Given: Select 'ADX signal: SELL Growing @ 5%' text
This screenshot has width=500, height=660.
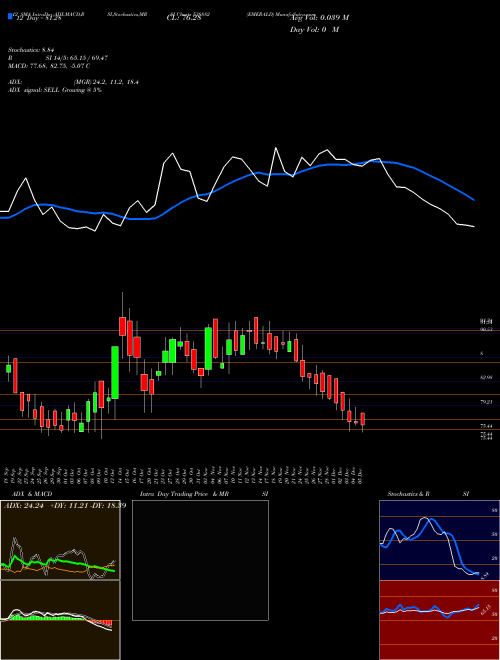Looking at the screenshot, I should pyautogui.click(x=55, y=90).
